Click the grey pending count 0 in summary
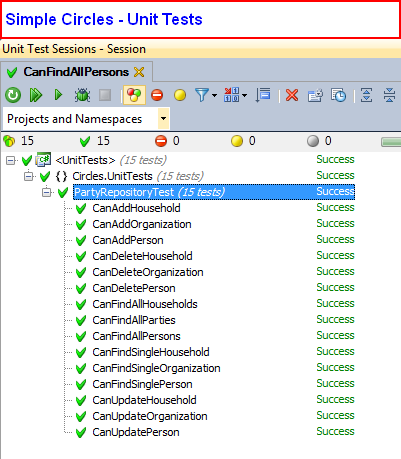 tap(319, 141)
